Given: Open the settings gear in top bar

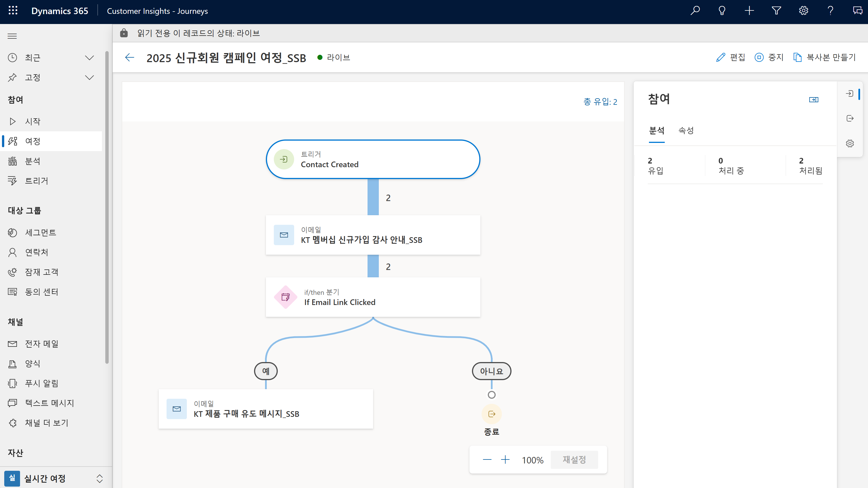Looking at the screenshot, I should coord(803,11).
